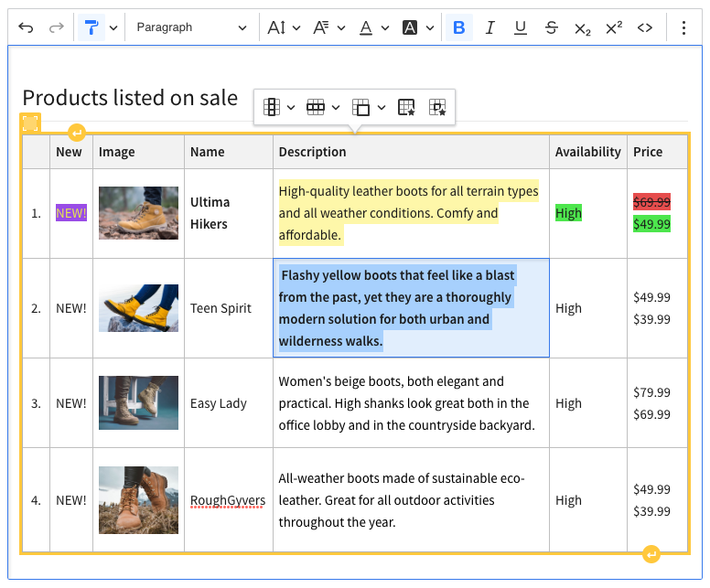This screenshot has width=710, height=588.
Task: Click the $79.99 price in row 3
Action: (x=651, y=392)
